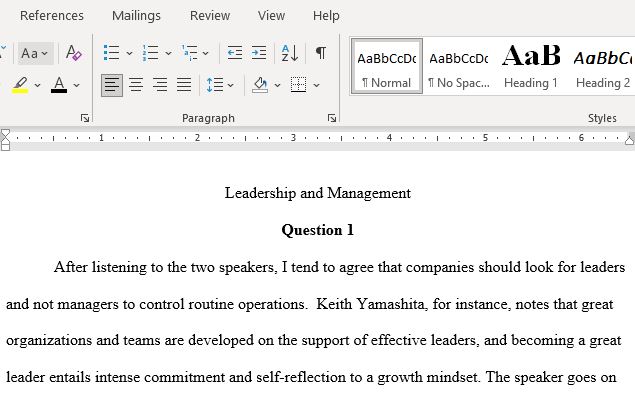Apply yellow text highlight color

click(x=20, y=85)
